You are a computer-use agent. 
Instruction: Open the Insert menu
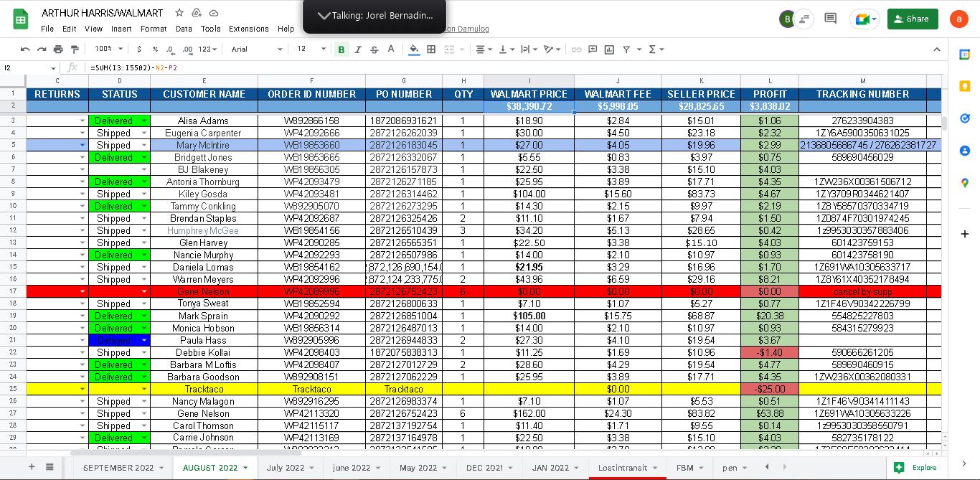[x=121, y=29]
